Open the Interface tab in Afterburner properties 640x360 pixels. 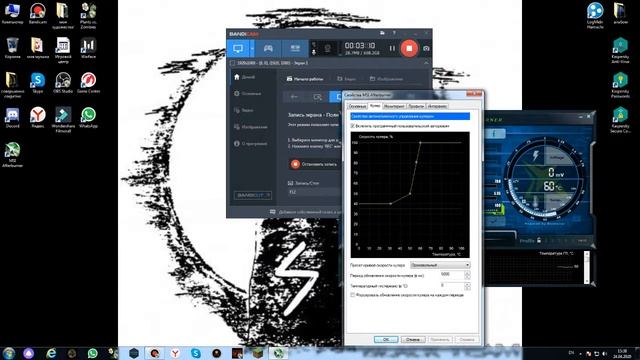click(437, 106)
